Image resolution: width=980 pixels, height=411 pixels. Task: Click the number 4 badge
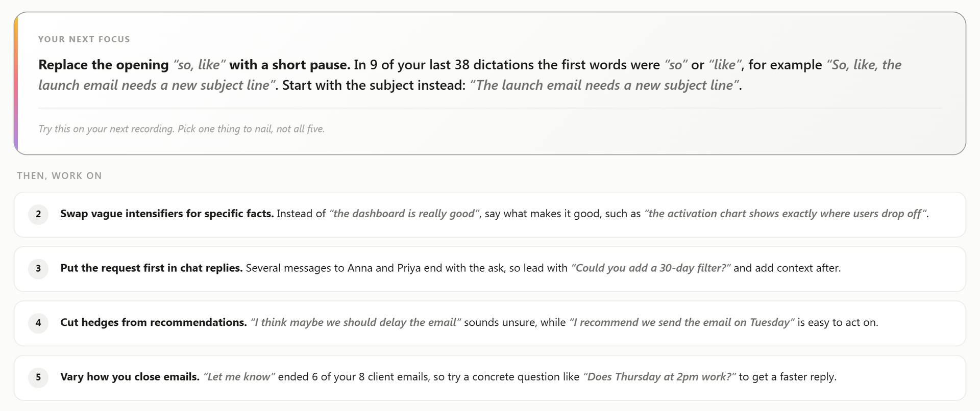[38, 323]
